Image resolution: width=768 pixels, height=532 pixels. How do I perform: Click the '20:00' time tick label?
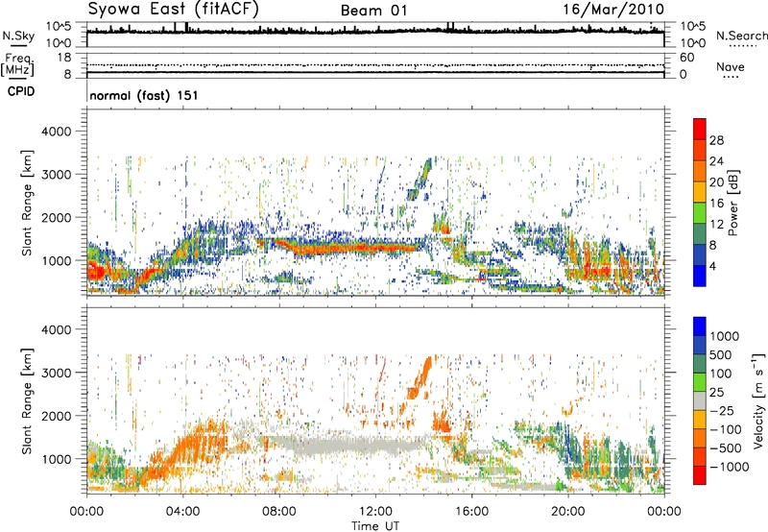[x=567, y=512]
